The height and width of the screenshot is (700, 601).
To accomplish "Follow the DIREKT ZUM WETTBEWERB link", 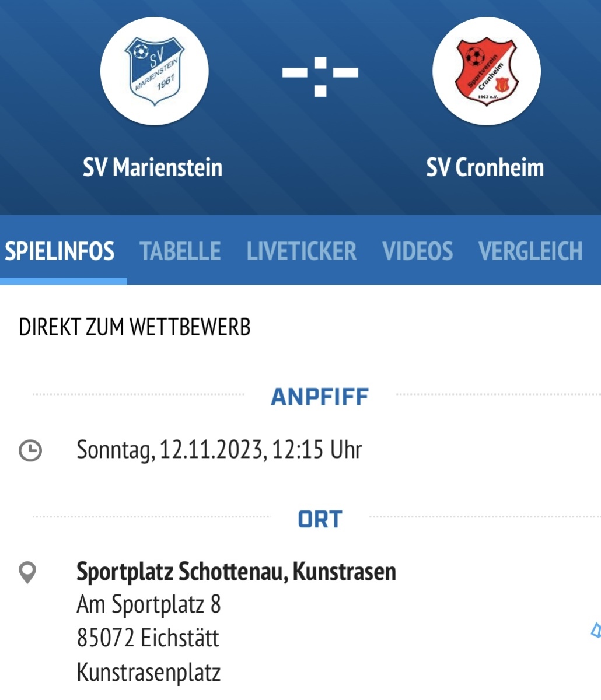I will click(135, 327).
